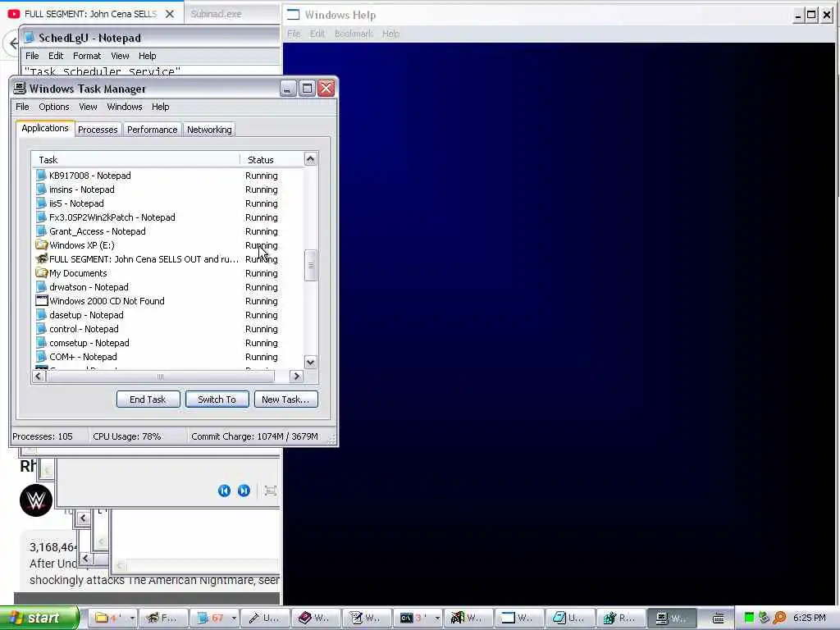Open Help menu in SchedLgU Notepad
840x630 pixels.
click(148, 56)
